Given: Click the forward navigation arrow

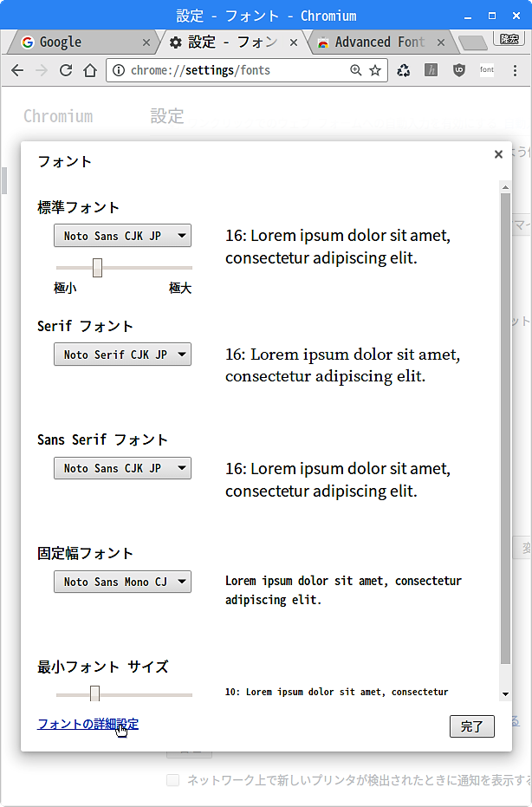Looking at the screenshot, I should [42, 70].
